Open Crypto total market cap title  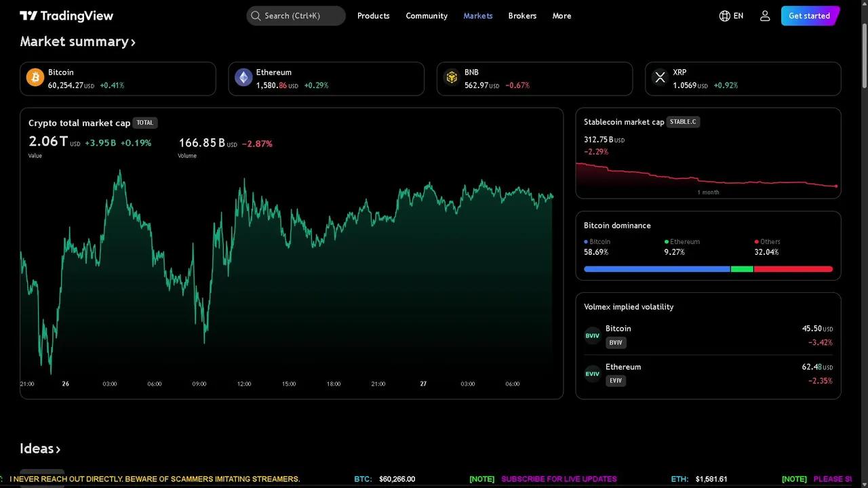coord(79,123)
